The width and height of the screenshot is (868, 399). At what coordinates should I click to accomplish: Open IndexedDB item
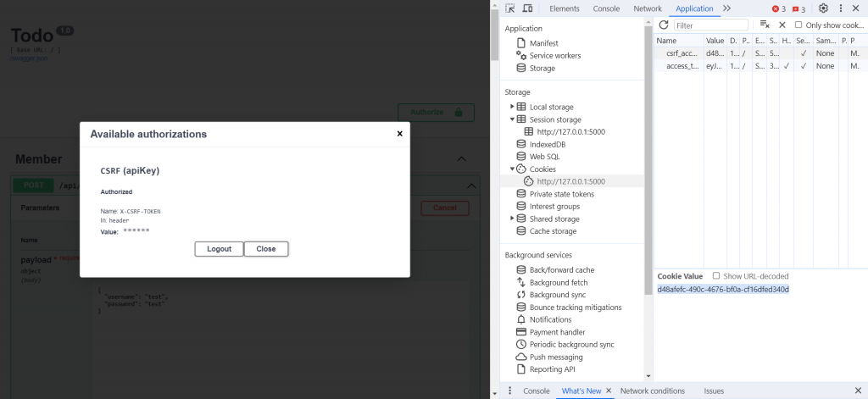point(548,145)
